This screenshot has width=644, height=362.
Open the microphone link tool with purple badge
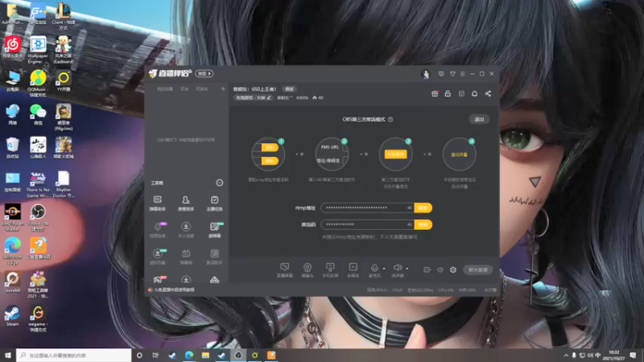point(158,230)
